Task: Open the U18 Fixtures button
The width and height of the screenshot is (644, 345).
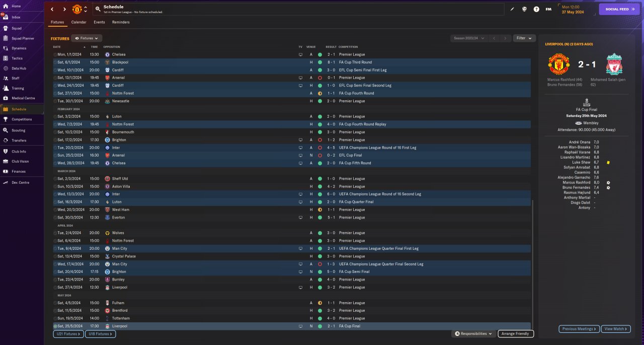Action: [101, 334]
